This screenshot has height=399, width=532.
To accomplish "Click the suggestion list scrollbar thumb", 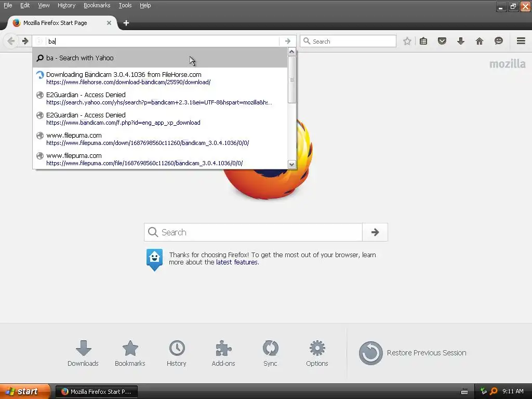I will tap(292, 79).
